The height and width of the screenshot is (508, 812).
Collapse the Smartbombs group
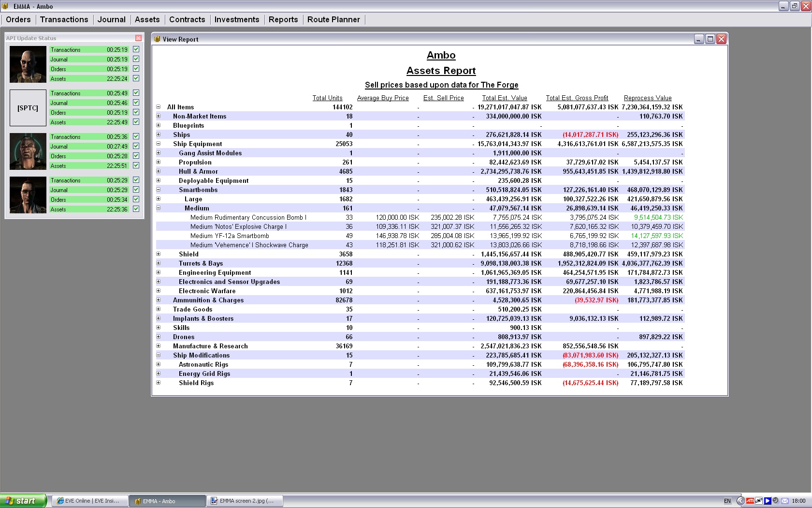click(x=158, y=190)
